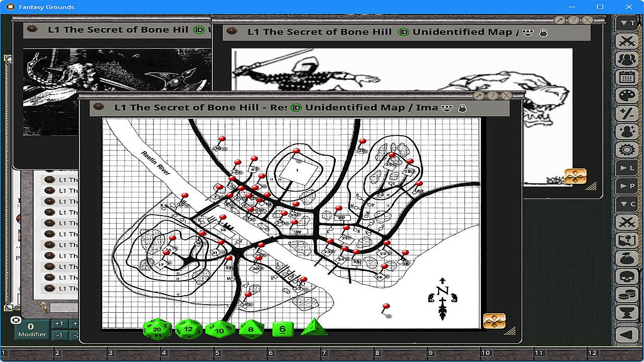
Task: Click the red pin above location 14
Action: pyautogui.click(x=223, y=218)
